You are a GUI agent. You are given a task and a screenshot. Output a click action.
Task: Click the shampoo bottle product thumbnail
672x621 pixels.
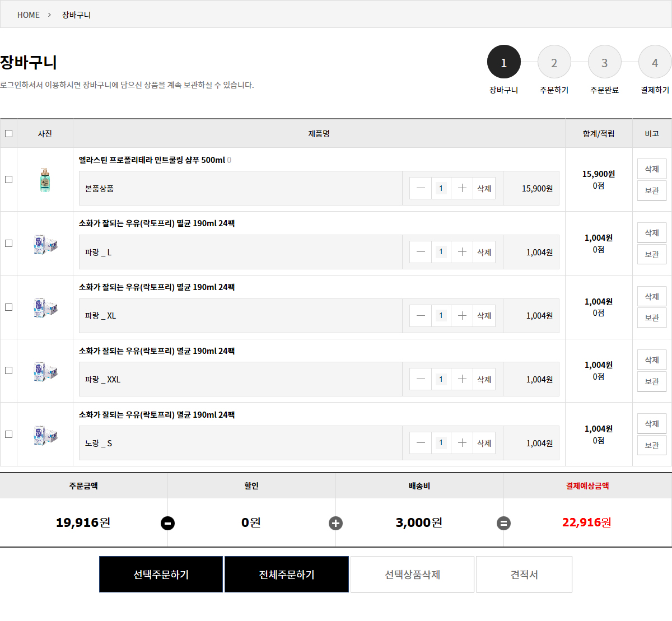(x=45, y=180)
